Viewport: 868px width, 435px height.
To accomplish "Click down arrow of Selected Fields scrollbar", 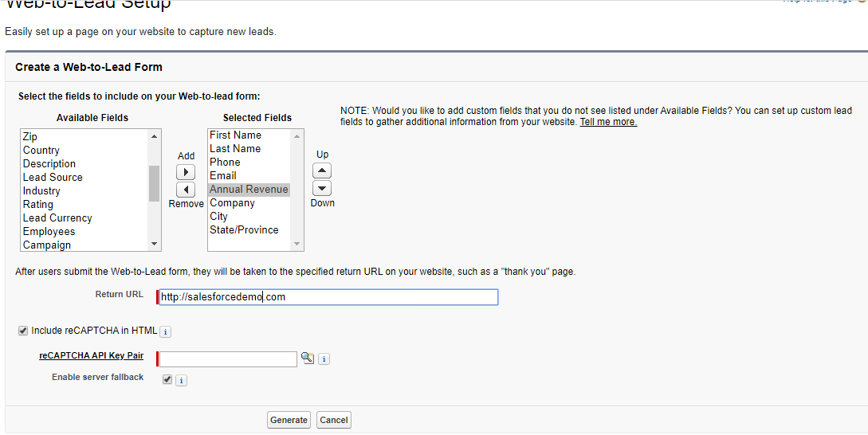I will coord(297,244).
